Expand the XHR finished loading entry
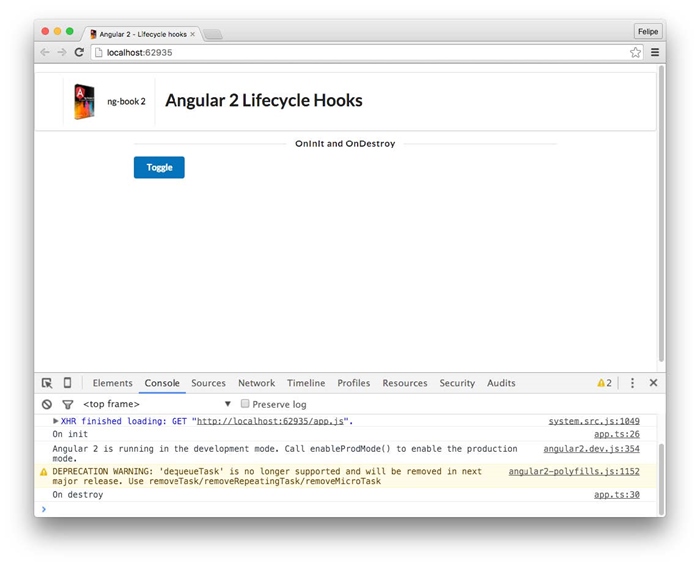 click(x=56, y=421)
